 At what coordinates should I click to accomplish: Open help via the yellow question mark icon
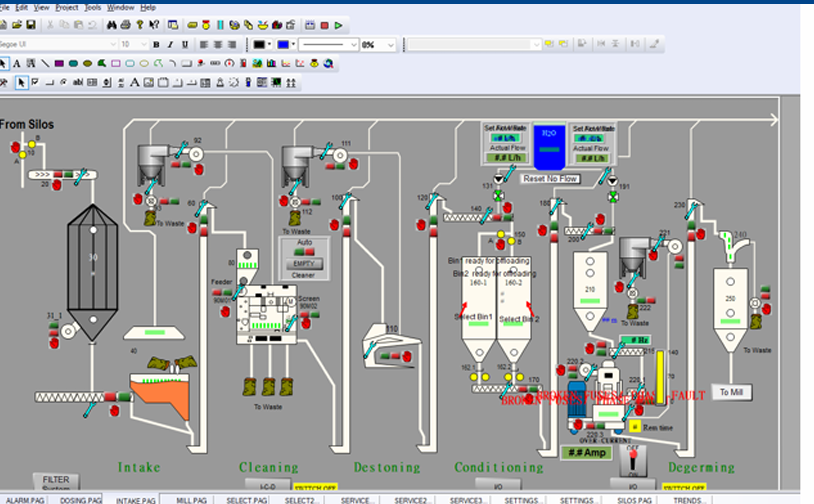pos(140,25)
